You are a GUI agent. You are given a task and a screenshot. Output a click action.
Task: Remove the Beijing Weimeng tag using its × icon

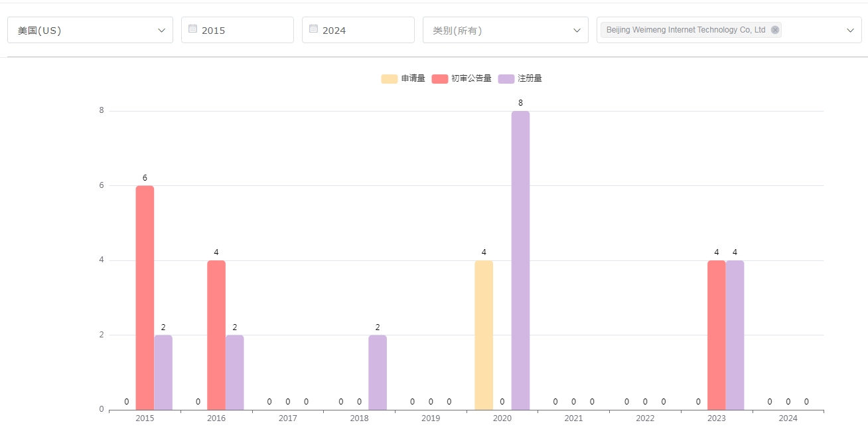tap(774, 29)
